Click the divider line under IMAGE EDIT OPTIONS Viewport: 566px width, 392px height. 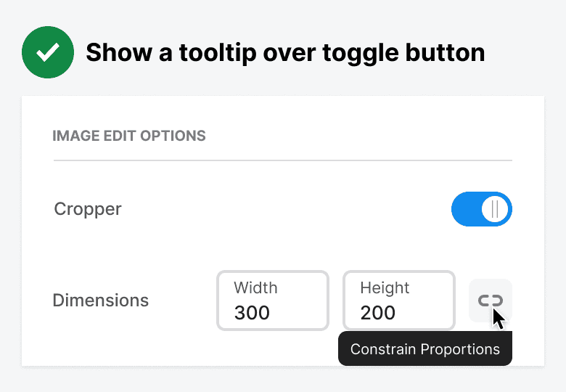pos(282,160)
